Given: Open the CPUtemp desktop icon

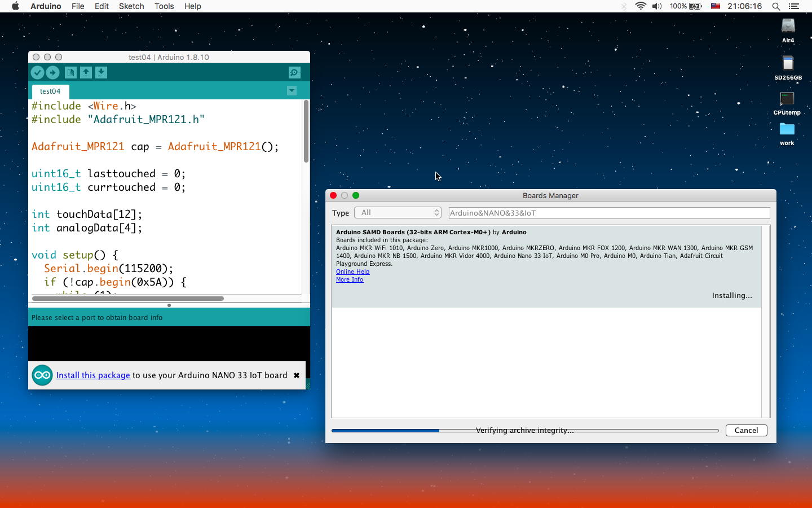Looking at the screenshot, I should point(787,100).
